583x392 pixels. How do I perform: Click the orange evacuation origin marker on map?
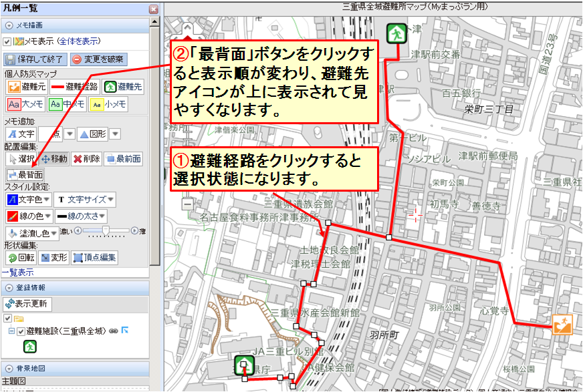562,325
